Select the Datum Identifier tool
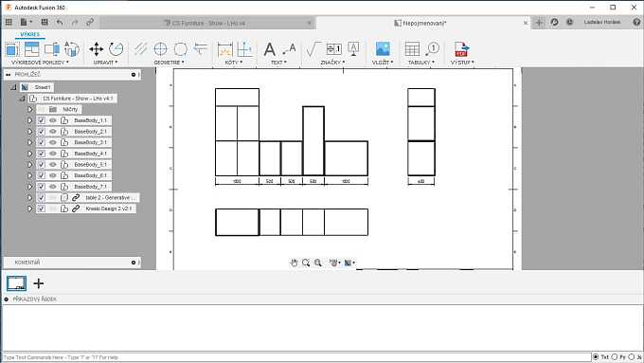Image resolution: width=644 pixels, height=363 pixels. pos(353,49)
